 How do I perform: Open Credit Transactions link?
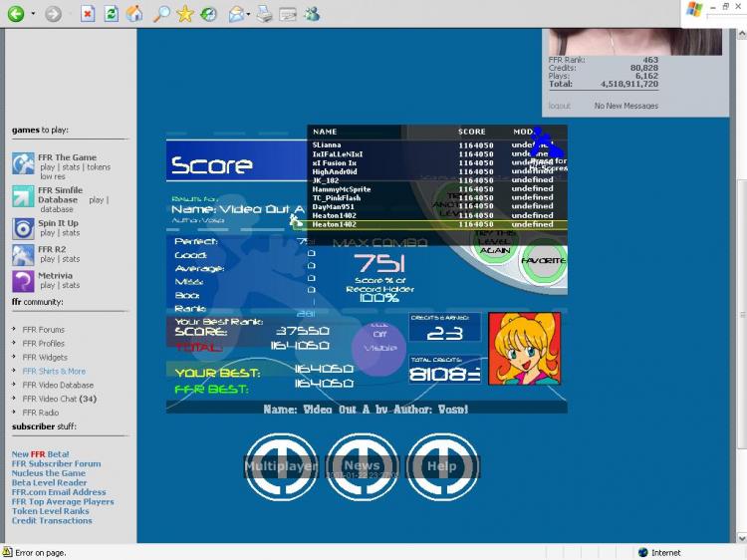click(x=52, y=521)
